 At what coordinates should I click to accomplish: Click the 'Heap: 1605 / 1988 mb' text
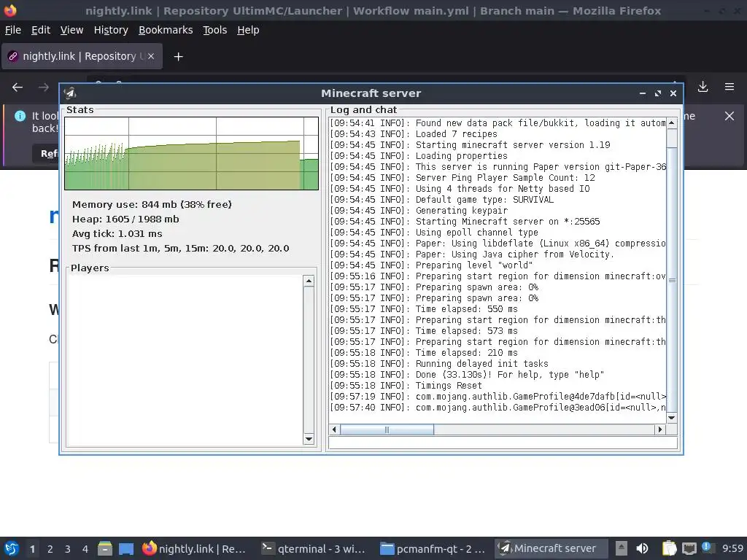click(x=125, y=219)
